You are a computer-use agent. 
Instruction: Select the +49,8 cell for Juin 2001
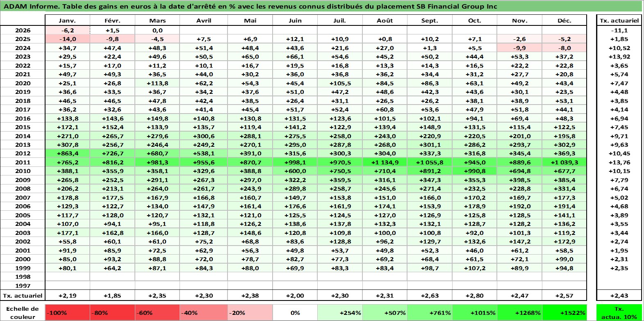(295, 250)
